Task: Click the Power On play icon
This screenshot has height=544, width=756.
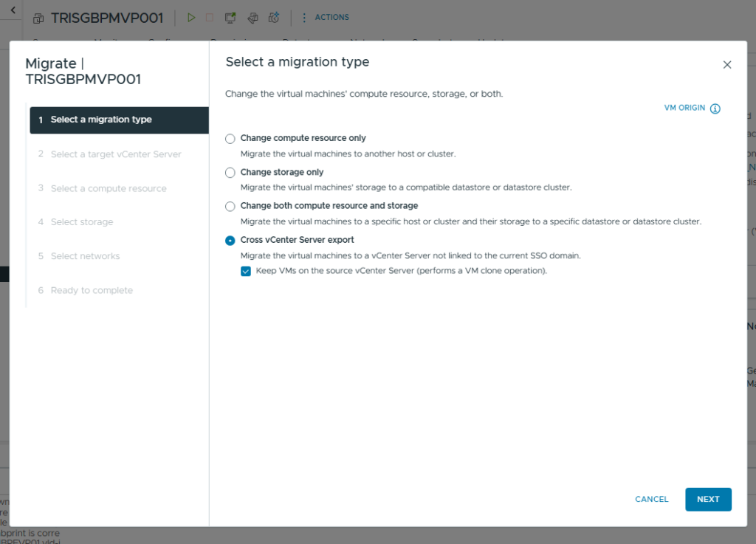Action: coord(191,18)
